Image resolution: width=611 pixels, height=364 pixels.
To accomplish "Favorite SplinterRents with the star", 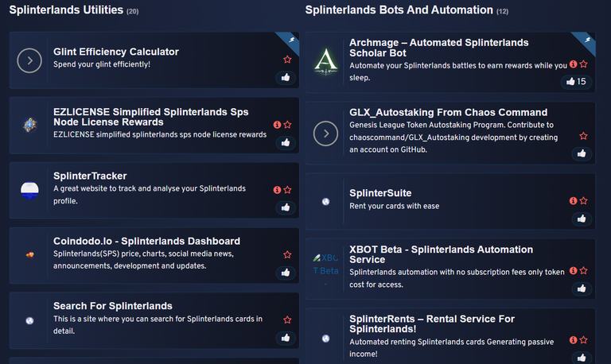I will tap(583, 340).
